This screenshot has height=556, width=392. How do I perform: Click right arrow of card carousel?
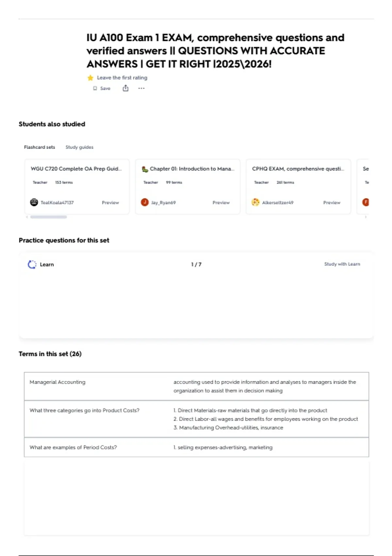[366, 217]
